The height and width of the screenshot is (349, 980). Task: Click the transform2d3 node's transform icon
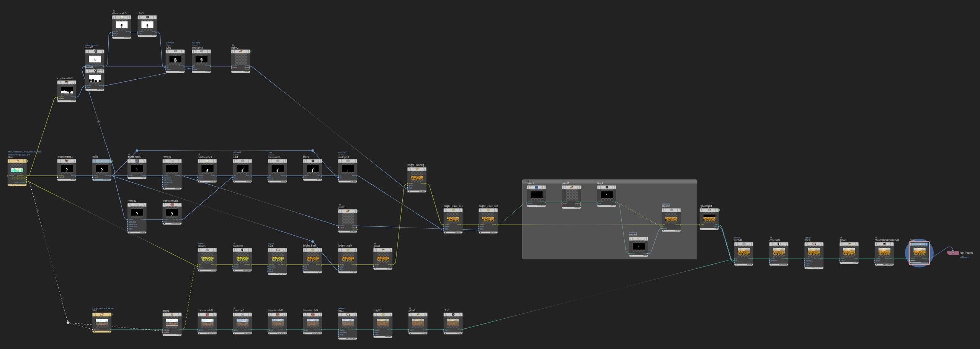pyautogui.click(x=172, y=205)
